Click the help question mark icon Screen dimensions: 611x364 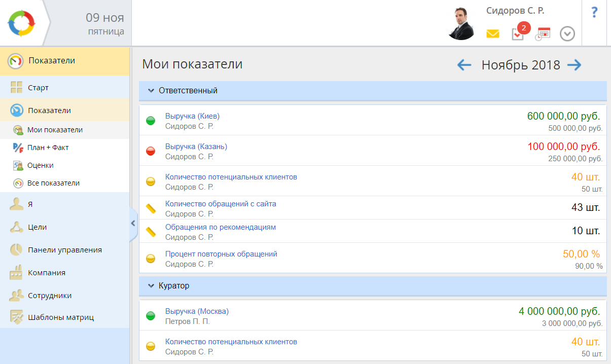[x=595, y=13]
